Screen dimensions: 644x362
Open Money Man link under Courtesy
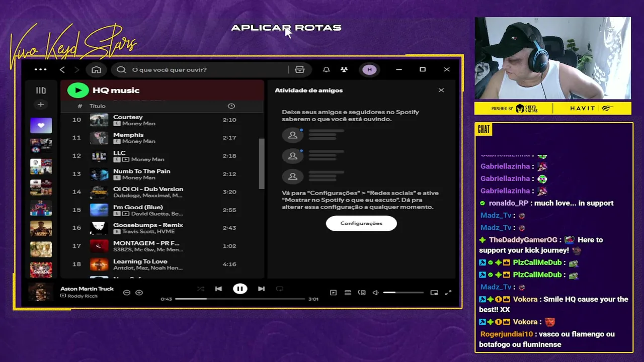click(x=139, y=124)
